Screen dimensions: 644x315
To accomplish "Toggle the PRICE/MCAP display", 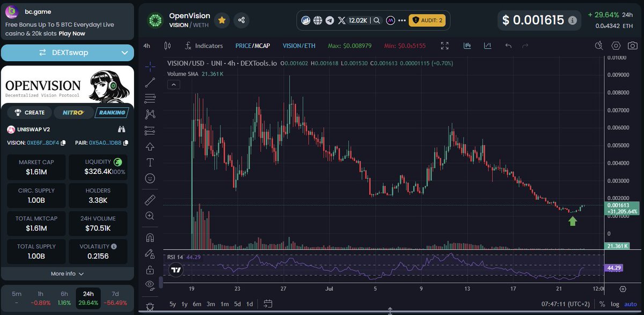I will coord(253,46).
